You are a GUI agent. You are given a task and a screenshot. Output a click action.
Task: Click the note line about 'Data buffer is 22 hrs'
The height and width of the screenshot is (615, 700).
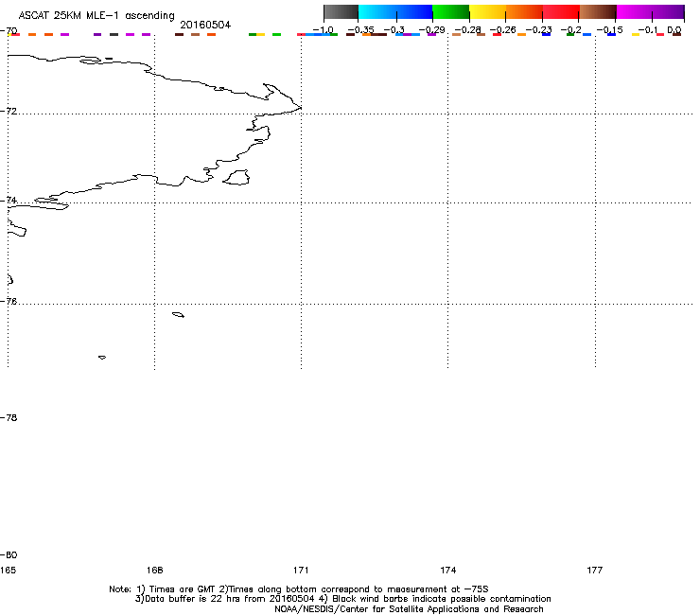tap(342, 599)
